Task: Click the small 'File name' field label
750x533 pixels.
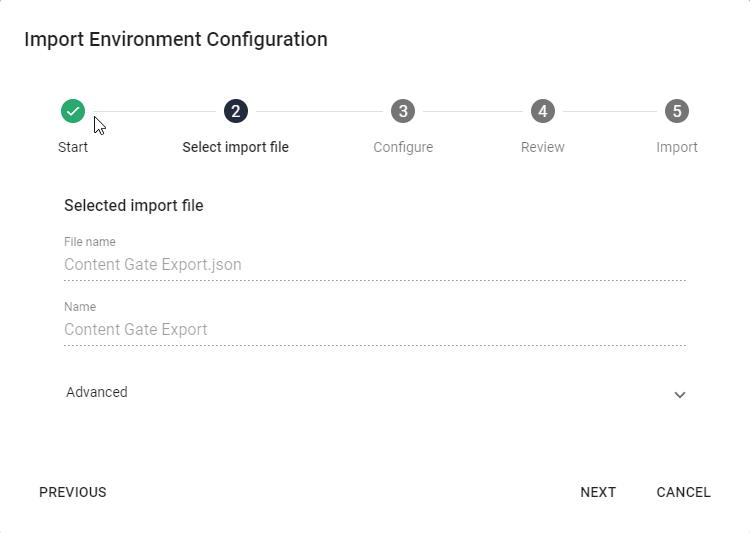Action: point(90,242)
